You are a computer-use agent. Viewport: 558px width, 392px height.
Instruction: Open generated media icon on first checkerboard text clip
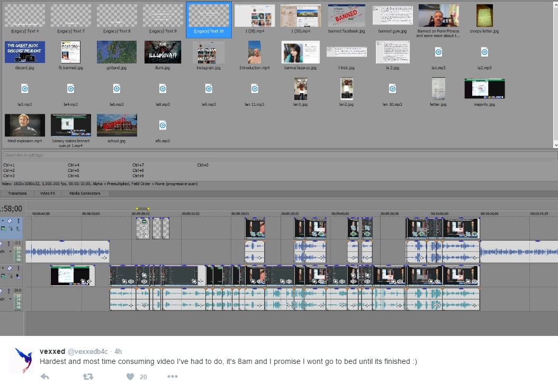(x=144, y=222)
